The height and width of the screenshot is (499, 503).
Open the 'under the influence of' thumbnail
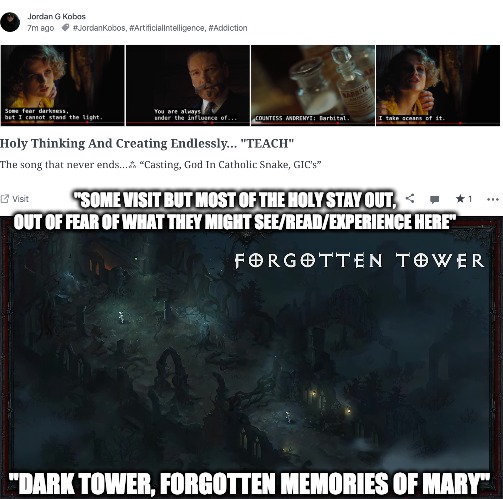click(x=188, y=86)
